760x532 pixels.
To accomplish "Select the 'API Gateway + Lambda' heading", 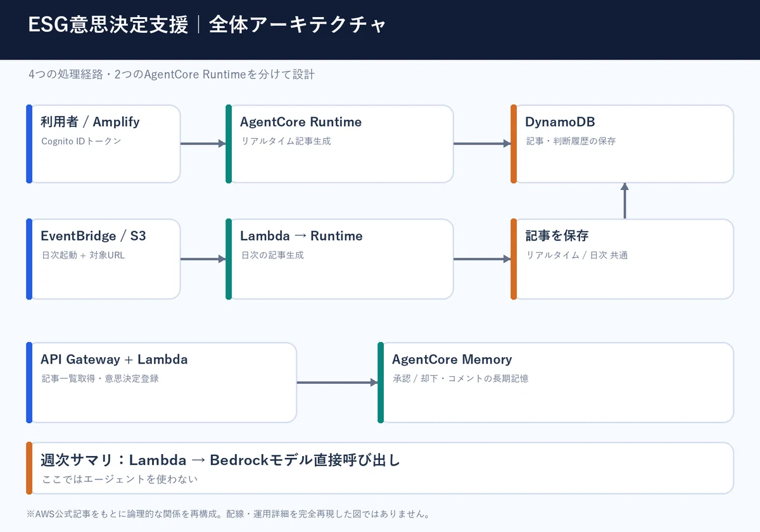I will (x=114, y=359).
